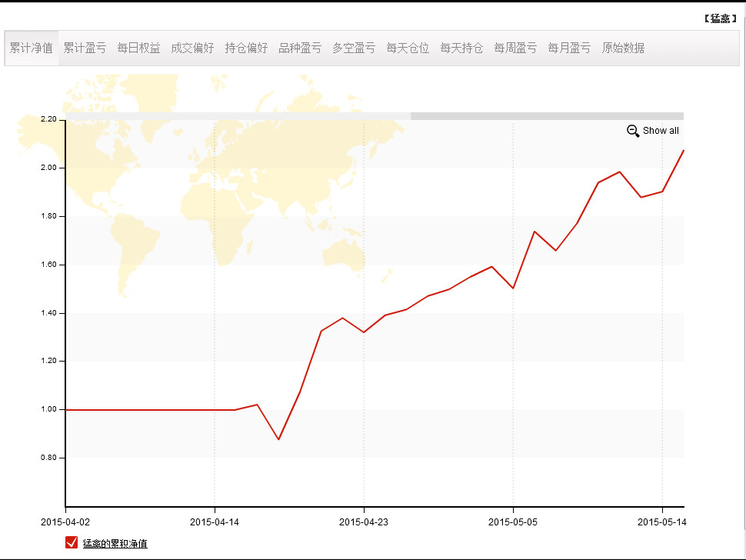Open the 每日权益 tab

(x=138, y=48)
